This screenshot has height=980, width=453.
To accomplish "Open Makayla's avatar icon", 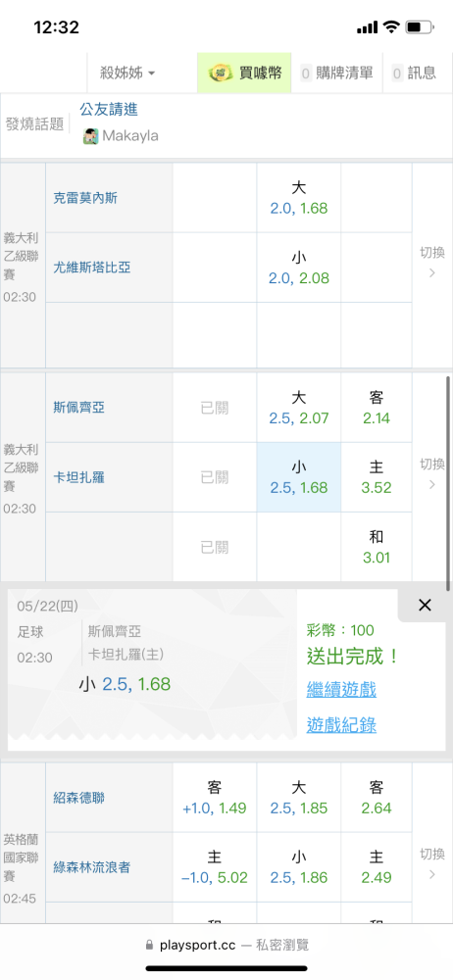I will [91, 136].
